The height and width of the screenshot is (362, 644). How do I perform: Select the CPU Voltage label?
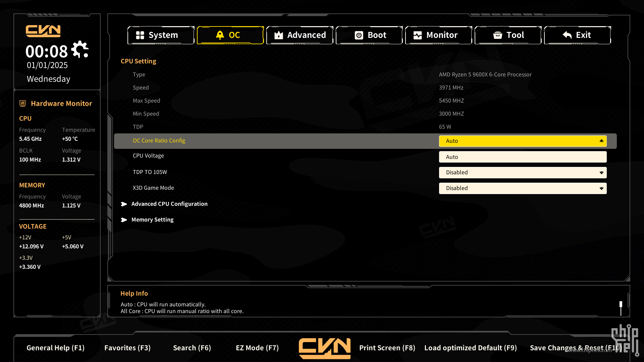point(148,156)
